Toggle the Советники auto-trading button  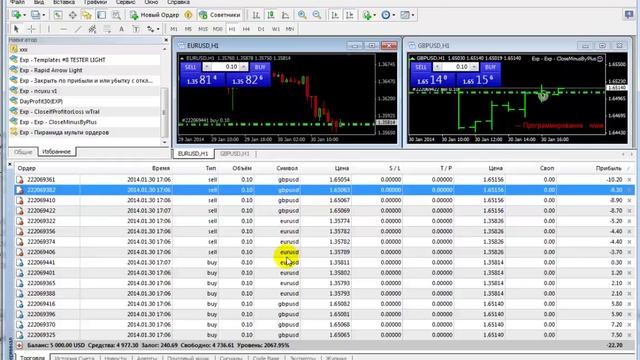[220, 15]
